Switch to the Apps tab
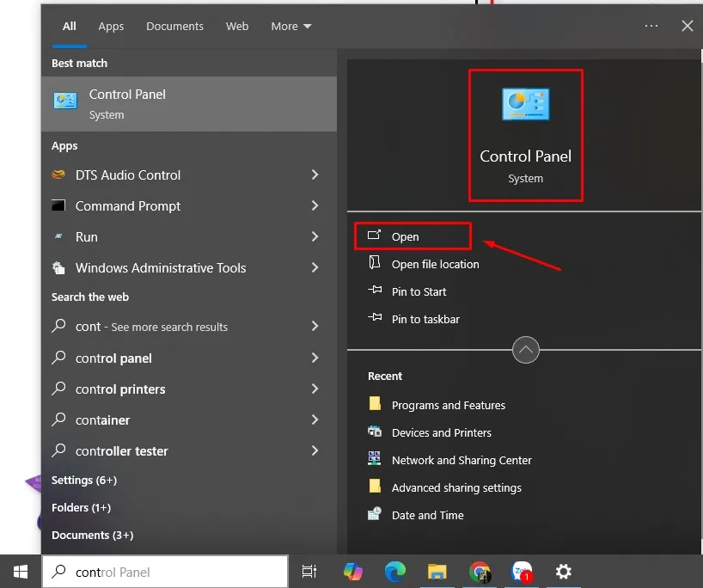 [x=111, y=26]
